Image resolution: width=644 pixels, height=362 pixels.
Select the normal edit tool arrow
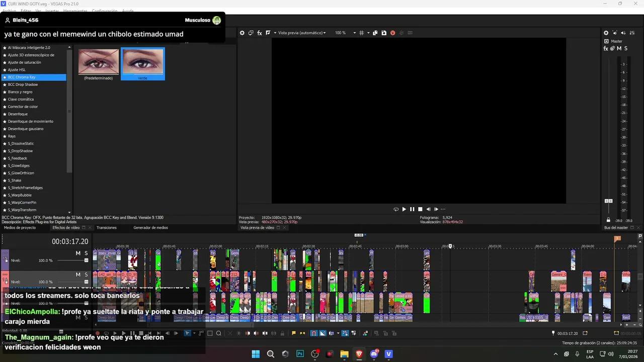(187, 333)
